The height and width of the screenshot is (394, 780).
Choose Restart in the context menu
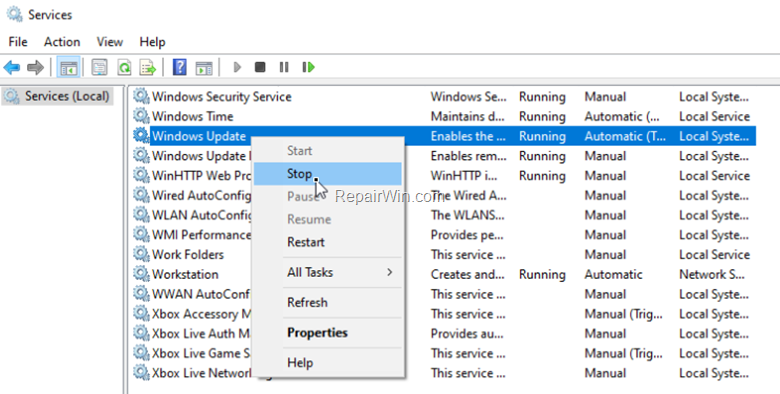pos(328,242)
